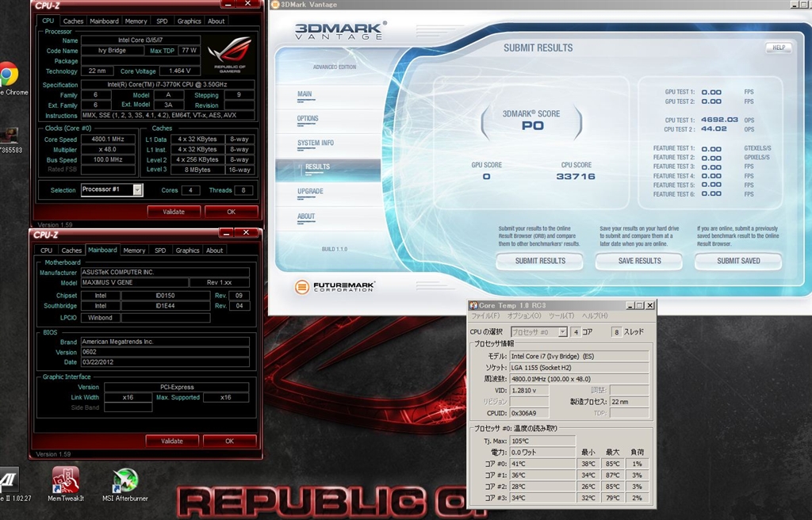
Task: Click the Core Speed value 4800.1 MHz
Action: (108, 140)
